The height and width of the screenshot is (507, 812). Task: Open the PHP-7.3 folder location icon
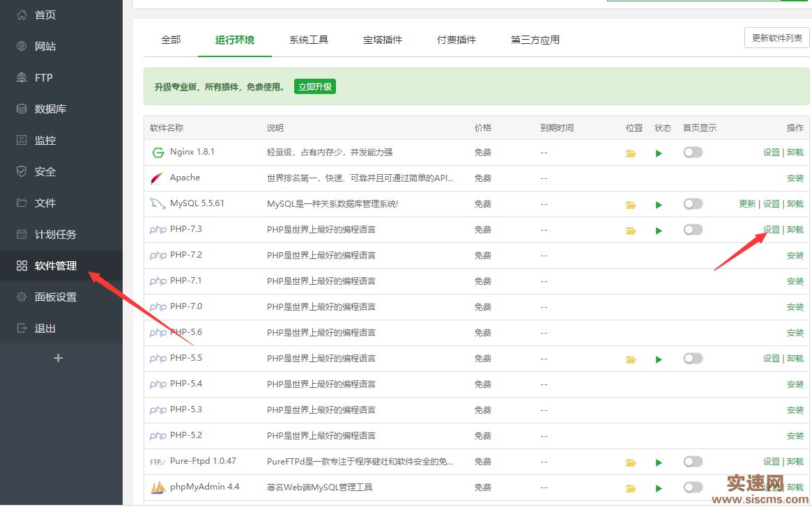[x=631, y=231]
